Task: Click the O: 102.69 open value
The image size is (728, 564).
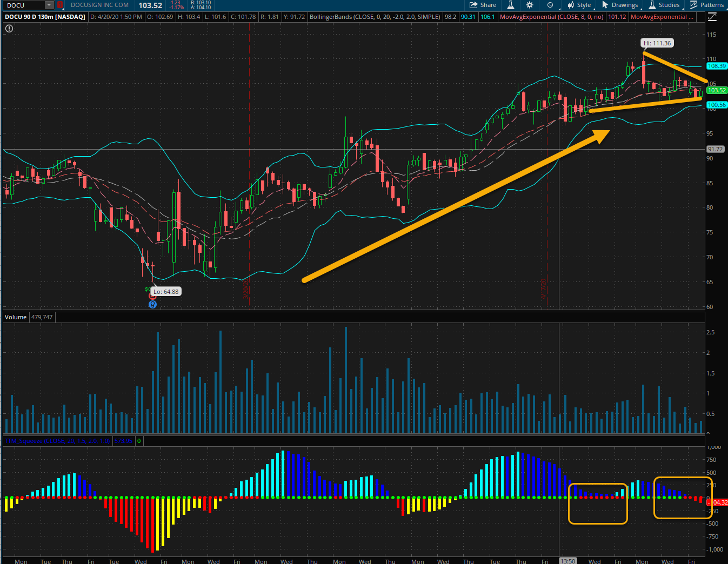Action: point(160,17)
